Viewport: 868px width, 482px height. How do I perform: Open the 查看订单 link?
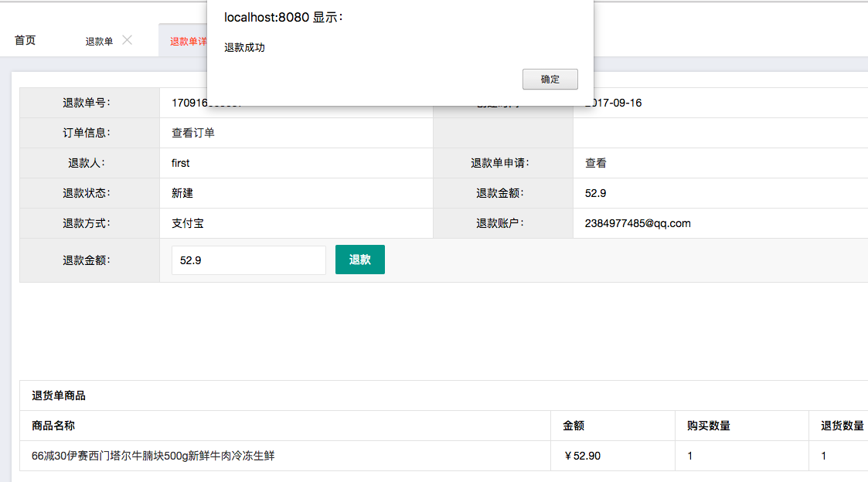(x=193, y=133)
